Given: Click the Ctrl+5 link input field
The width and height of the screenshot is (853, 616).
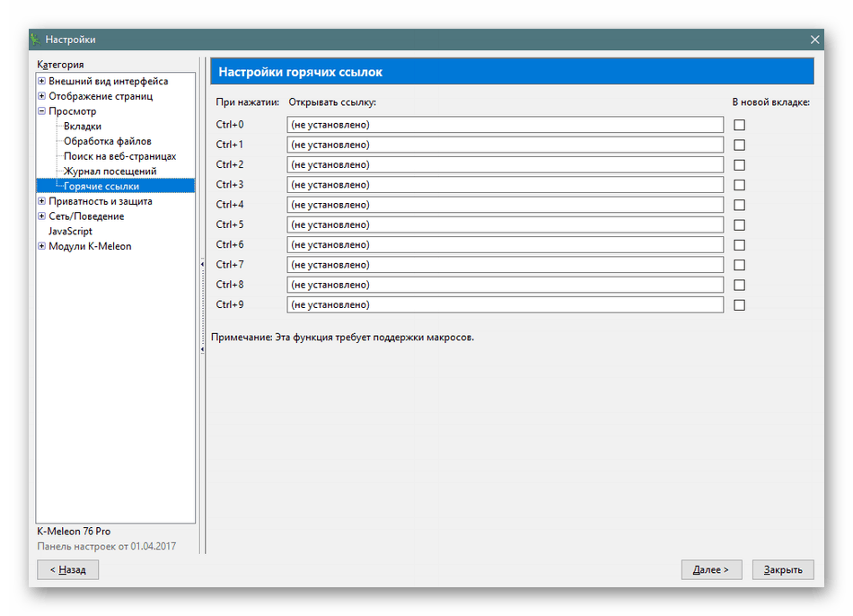Looking at the screenshot, I should pos(505,224).
